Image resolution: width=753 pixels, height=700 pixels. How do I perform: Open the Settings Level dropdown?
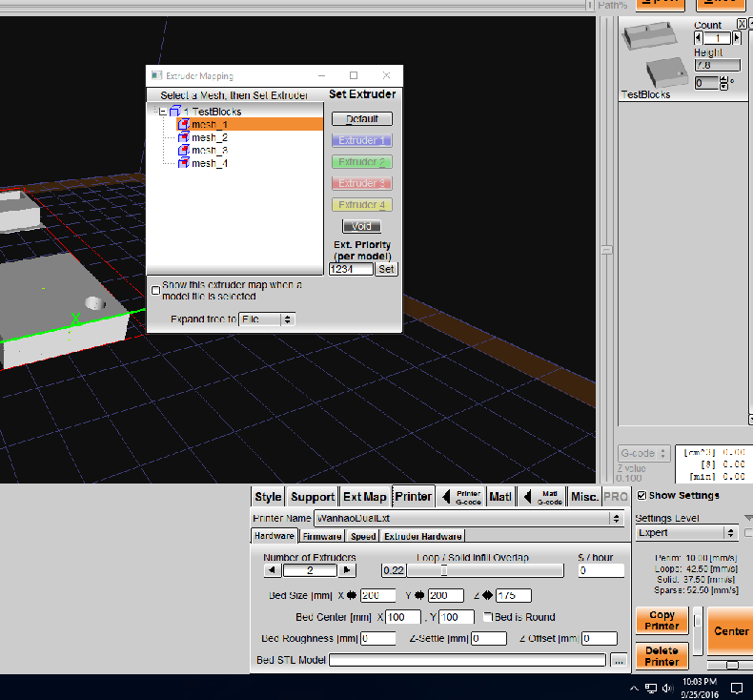686,532
